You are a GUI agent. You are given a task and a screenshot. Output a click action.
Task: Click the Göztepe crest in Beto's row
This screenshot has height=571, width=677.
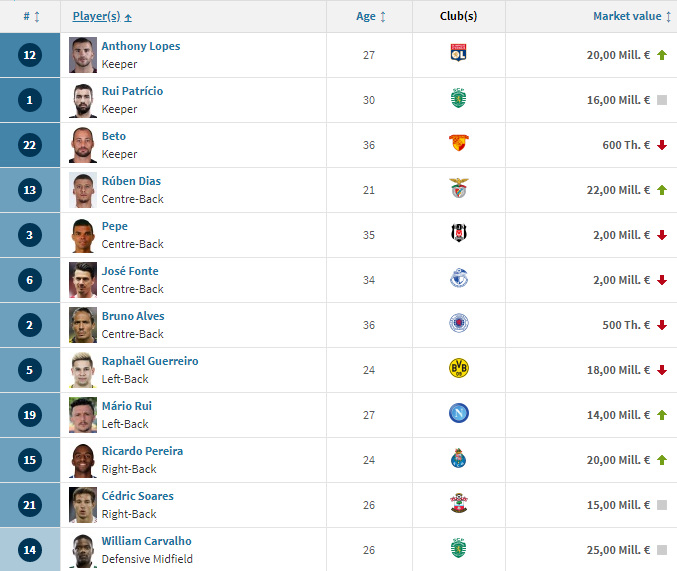pos(459,143)
